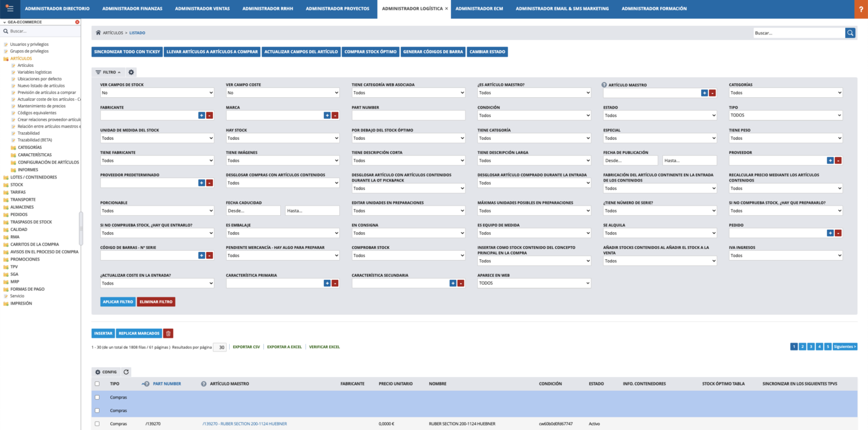Check the box for article /139270 row
This screenshot has height=430, width=868.
97,424
